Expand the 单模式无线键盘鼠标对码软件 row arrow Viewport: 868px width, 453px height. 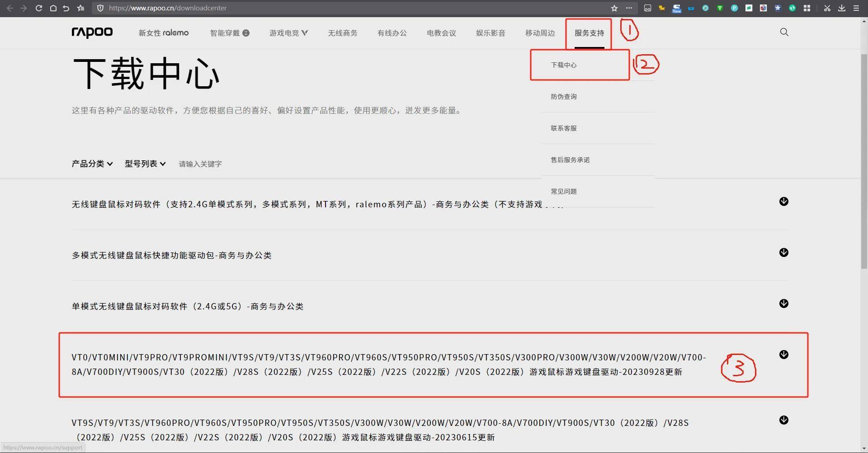click(x=784, y=304)
